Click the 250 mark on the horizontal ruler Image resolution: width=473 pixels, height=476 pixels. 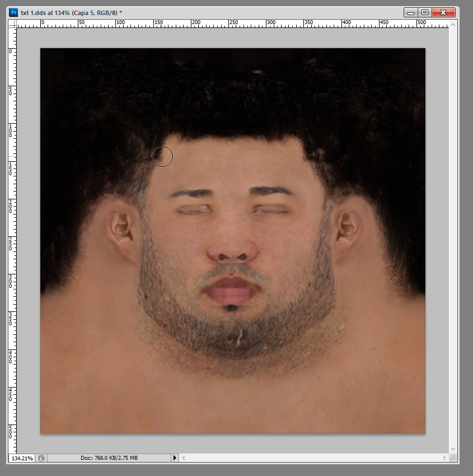[233, 22]
